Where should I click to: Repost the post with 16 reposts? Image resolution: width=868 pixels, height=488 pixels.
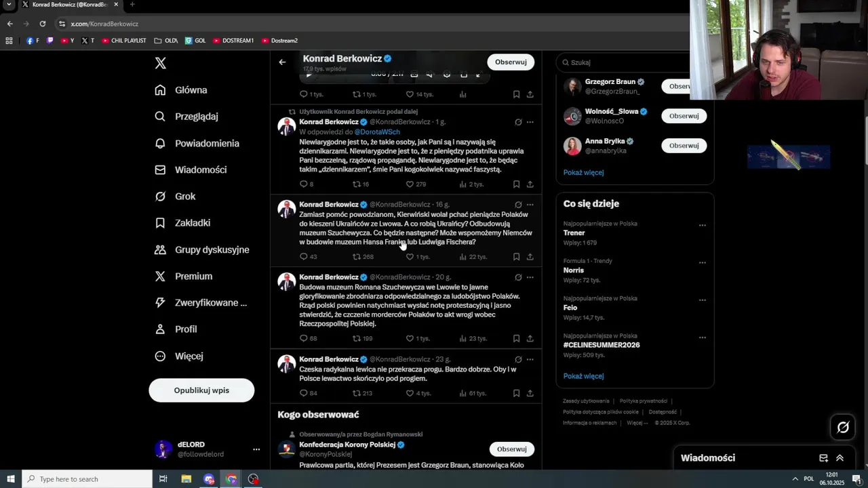coord(361,184)
